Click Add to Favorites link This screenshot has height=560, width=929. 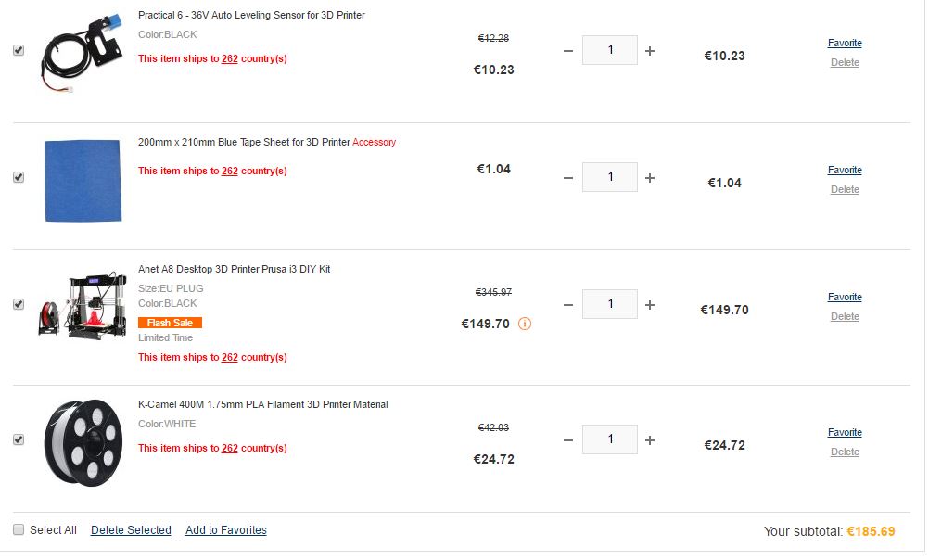(x=226, y=530)
